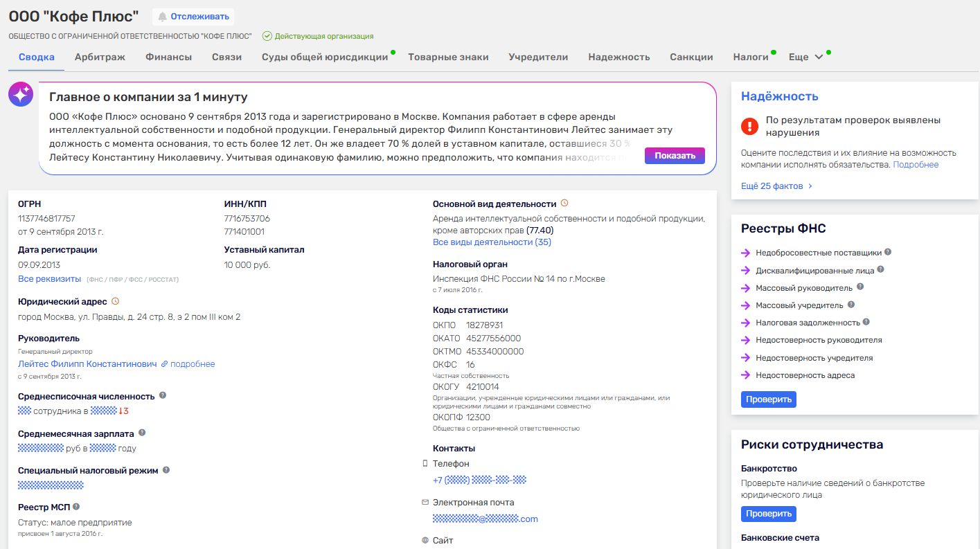980x549 pixels.
Task: Expand the Еще tabs dropdown
Action: 806,57
